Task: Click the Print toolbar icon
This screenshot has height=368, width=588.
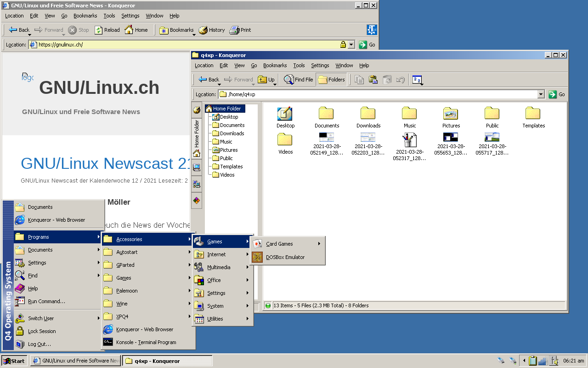Action: point(240,30)
